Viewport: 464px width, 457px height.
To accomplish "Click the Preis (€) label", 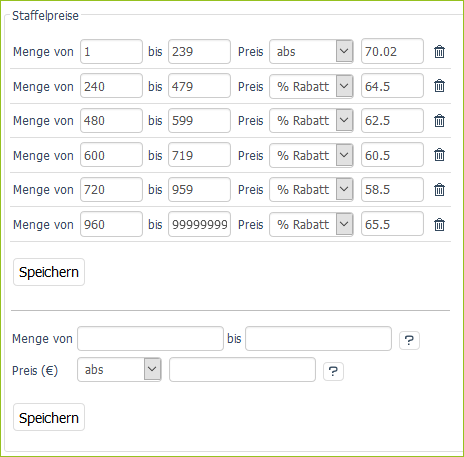I will (35, 370).
